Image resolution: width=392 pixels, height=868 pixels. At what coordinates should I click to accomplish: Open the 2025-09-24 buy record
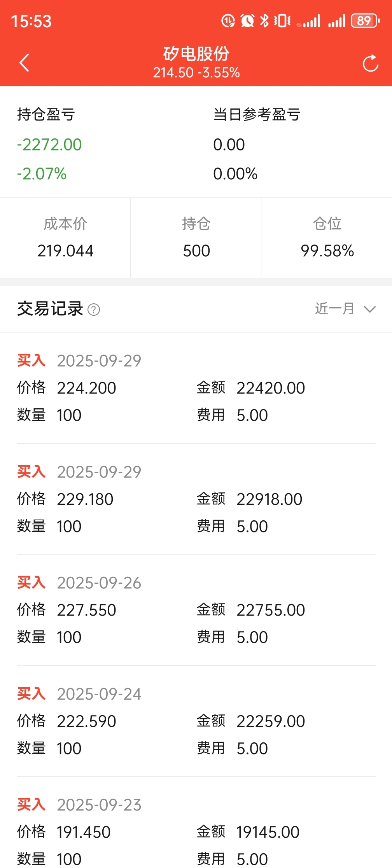coord(196,721)
